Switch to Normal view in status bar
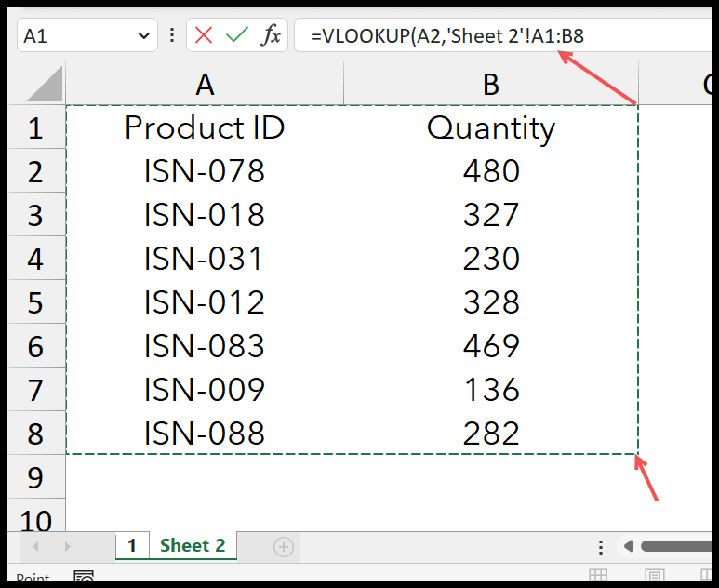The height and width of the screenshot is (588, 719). click(x=598, y=576)
